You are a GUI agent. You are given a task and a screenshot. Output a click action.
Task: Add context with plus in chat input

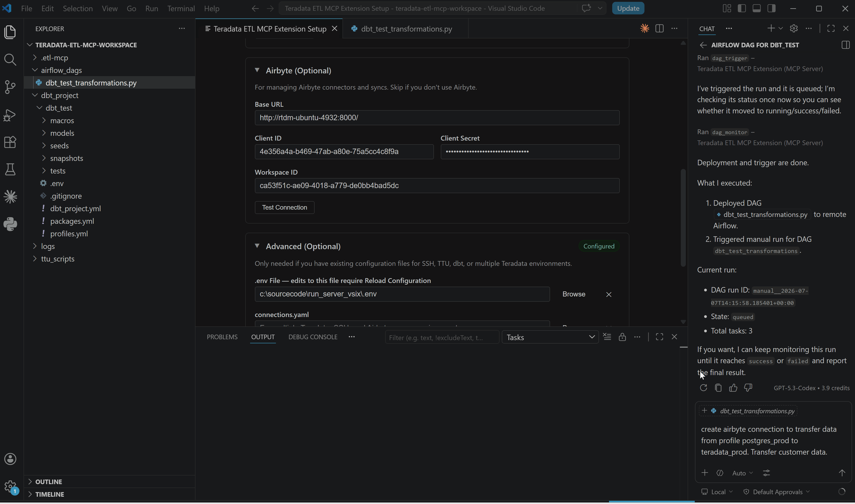(x=705, y=473)
